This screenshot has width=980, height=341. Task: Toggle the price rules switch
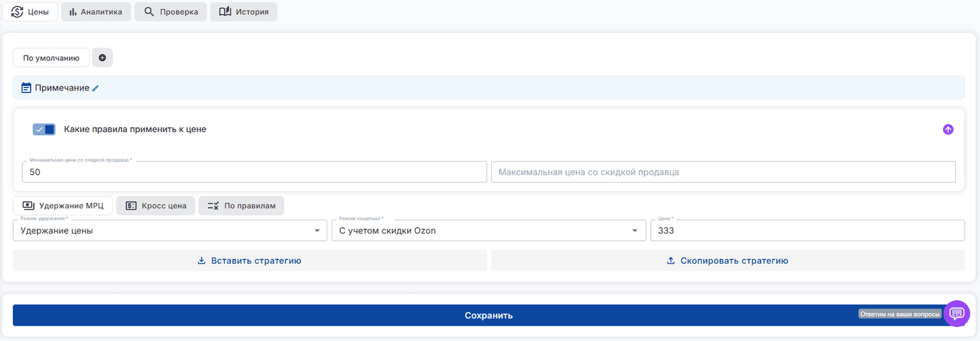[x=44, y=129]
